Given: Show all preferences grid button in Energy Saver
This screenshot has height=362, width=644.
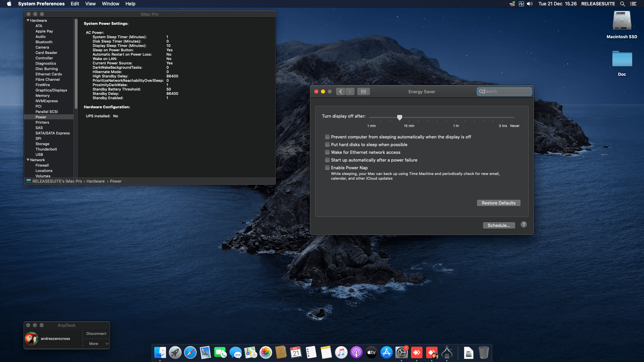Looking at the screenshot, I should (364, 92).
